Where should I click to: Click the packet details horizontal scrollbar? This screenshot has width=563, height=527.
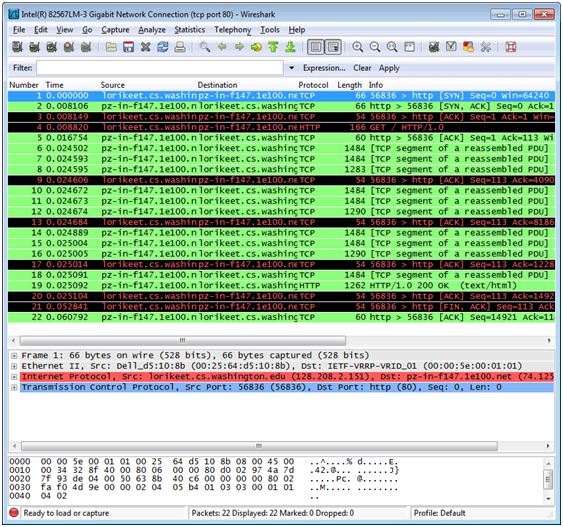[x=259, y=446]
